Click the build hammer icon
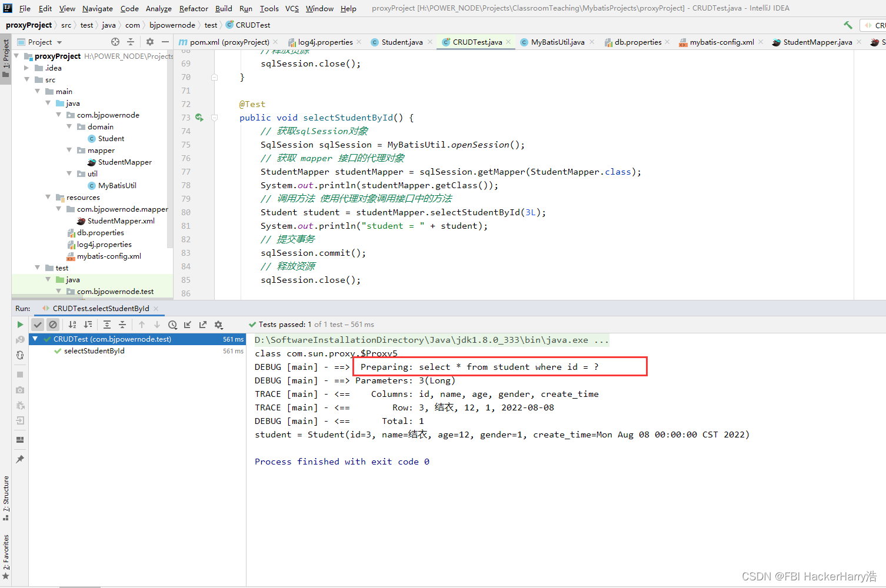The image size is (886, 588). pos(848,25)
